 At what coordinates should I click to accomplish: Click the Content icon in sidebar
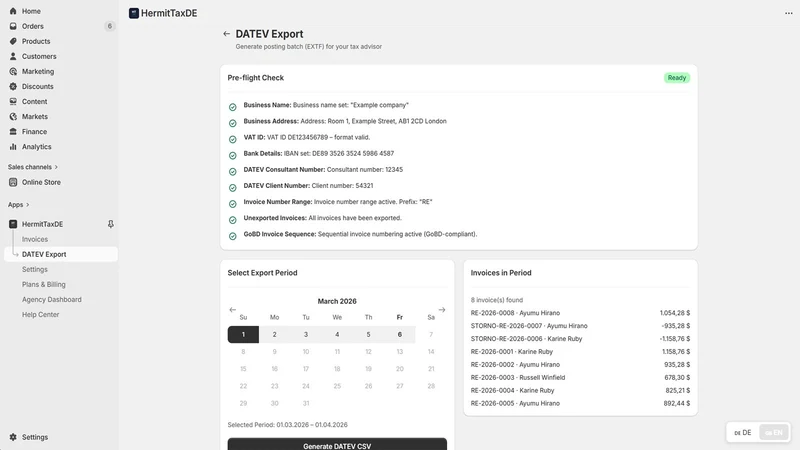[13, 102]
